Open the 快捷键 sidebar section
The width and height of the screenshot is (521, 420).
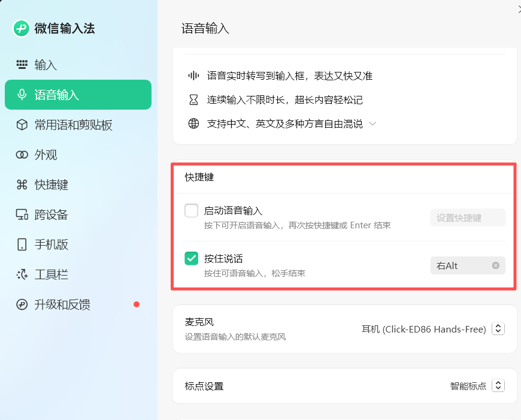(x=78, y=185)
